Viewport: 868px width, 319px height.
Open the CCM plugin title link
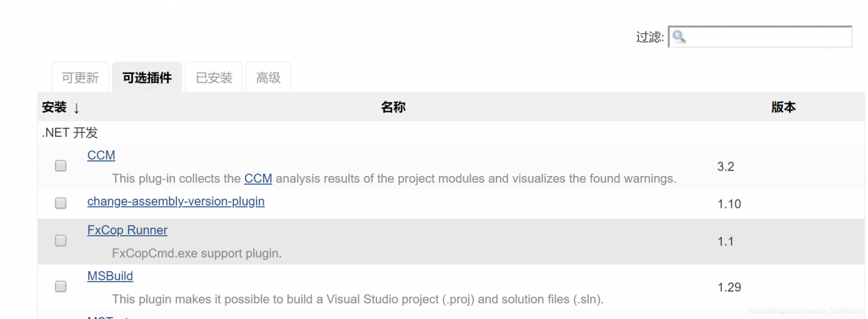click(101, 155)
